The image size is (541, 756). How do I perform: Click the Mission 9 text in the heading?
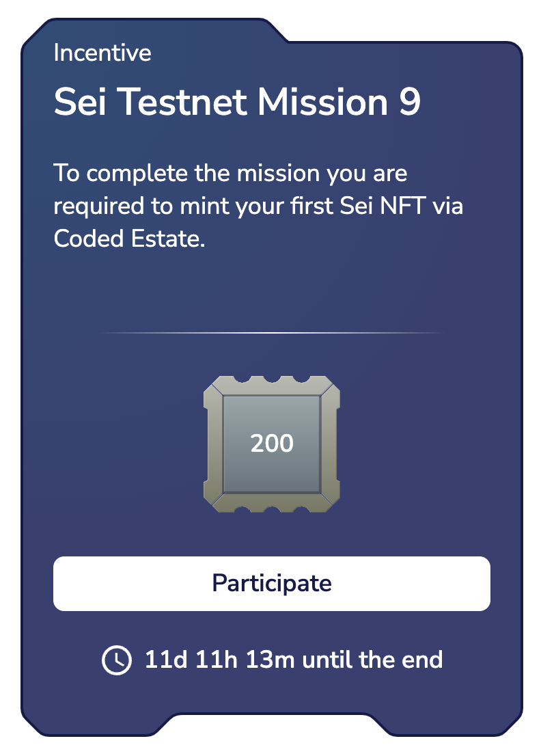tap(338, 103)
